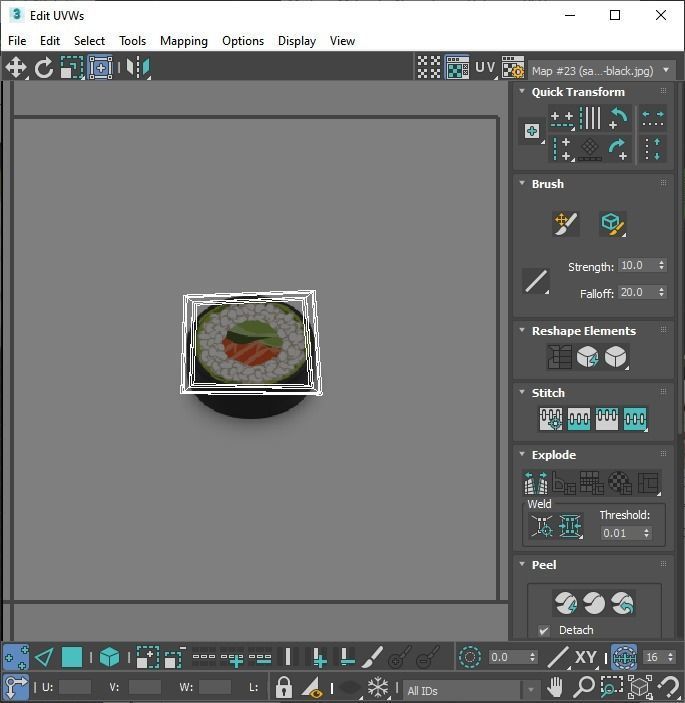The width and height of the screenshot is (685, 703).
Task: Open the Tools menu
Action: 132,41
